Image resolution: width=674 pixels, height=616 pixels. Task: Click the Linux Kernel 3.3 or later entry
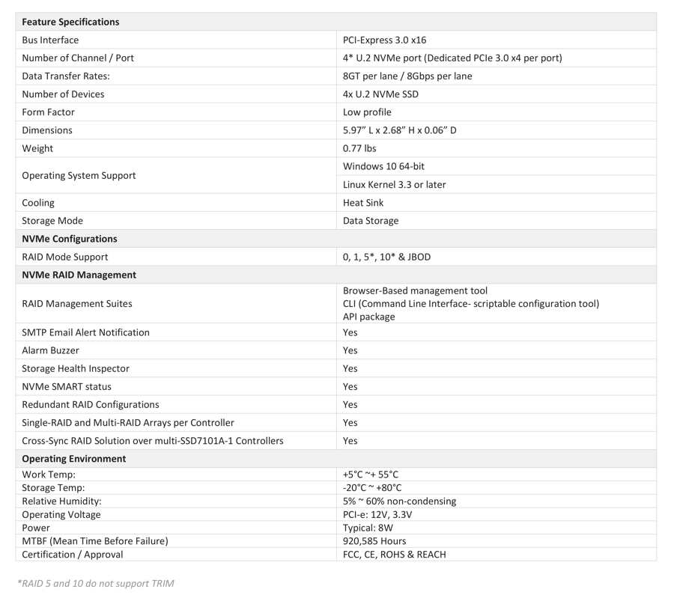pos(394,185)
